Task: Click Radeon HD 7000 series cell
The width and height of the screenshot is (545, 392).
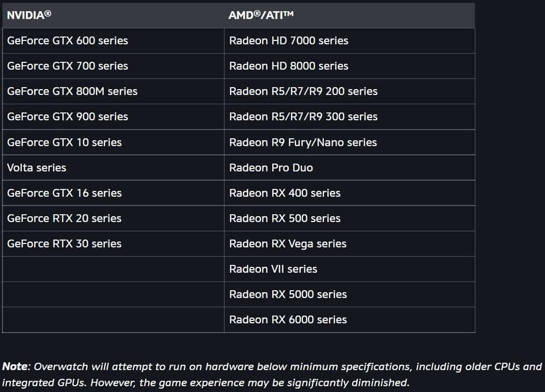Action: (x=289, y=40)
